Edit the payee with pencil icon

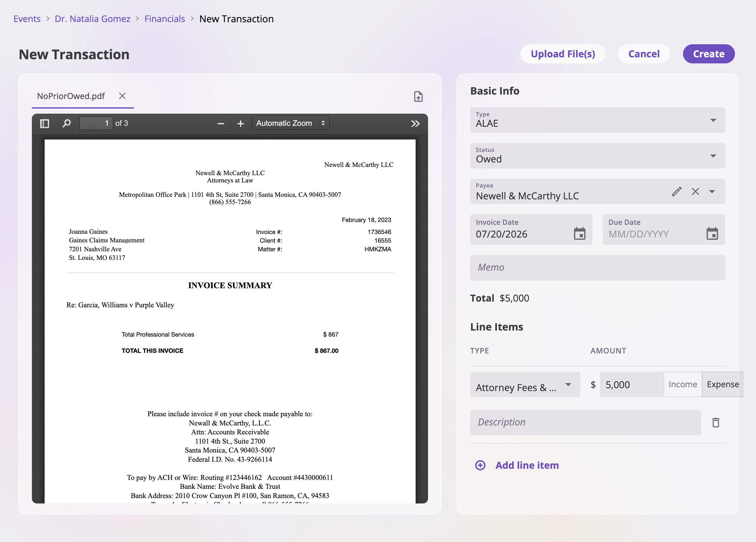tap(677, 192)
